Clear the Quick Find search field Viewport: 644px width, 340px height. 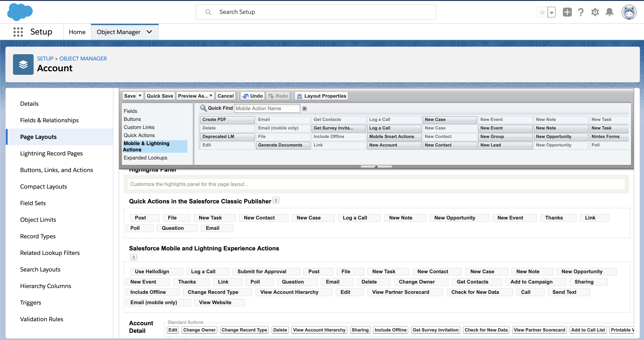click(x=304, y=109)
